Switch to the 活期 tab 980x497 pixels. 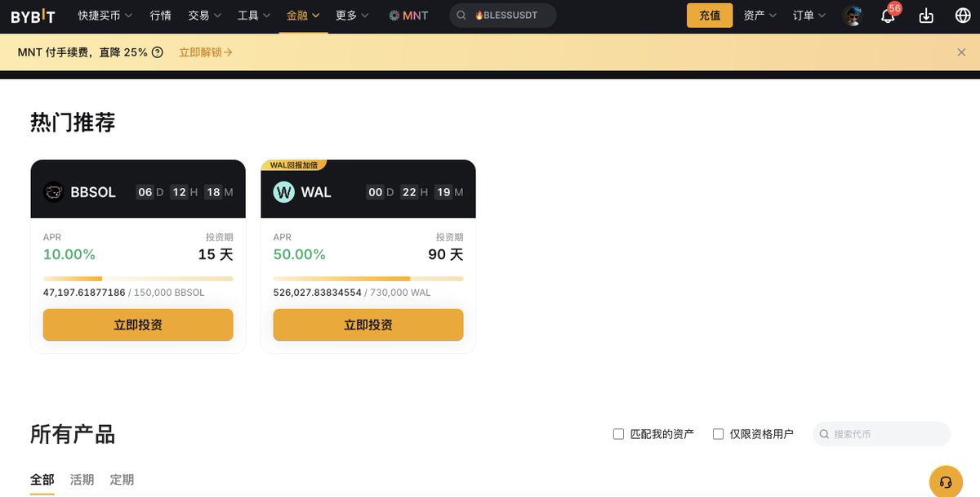point(82,480)
